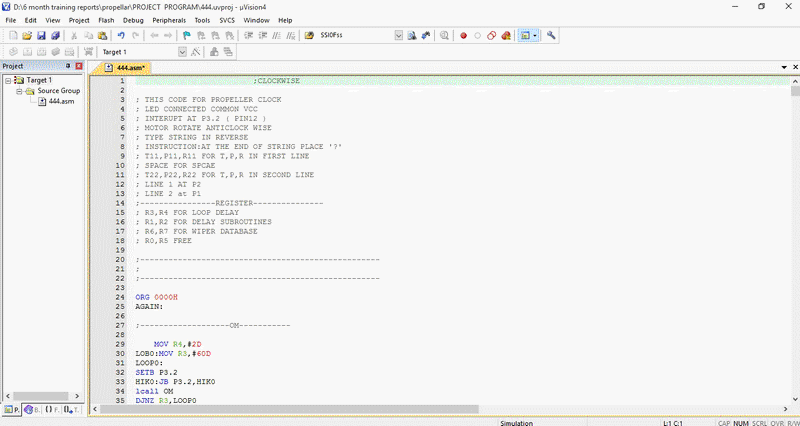800x426 pixels.
Task: Click the Navigate Backwards arrow icon
Action: [154, 36]
